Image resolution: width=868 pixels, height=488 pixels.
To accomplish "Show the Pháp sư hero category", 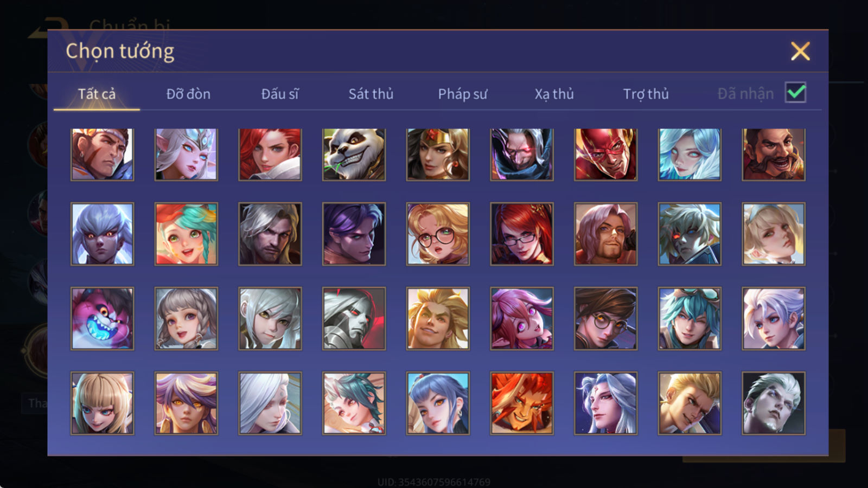I will [462, 94].
